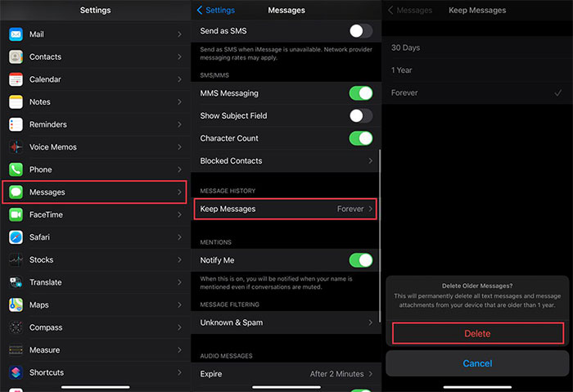This screenshot has height=392, width=573.
Task: Turn off the Notify Me switch
Action: pyautogui.click(x=361, y=260)
